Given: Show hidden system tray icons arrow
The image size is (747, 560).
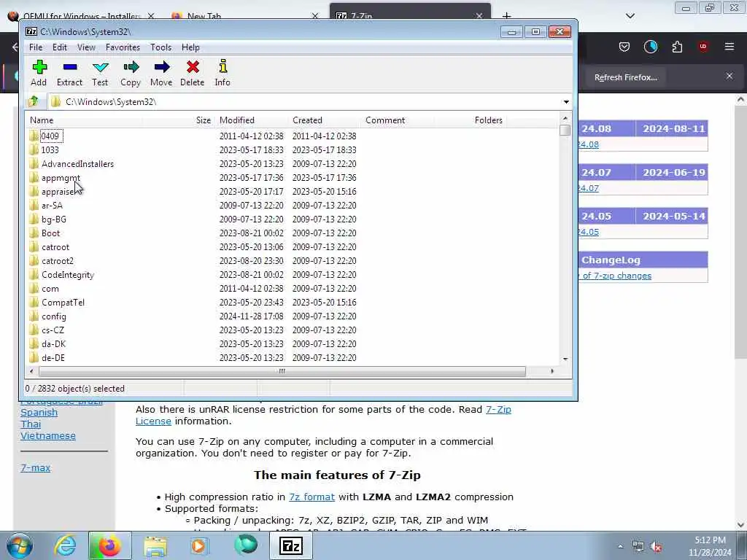Looking at the screenshot, I should (620, 547).
